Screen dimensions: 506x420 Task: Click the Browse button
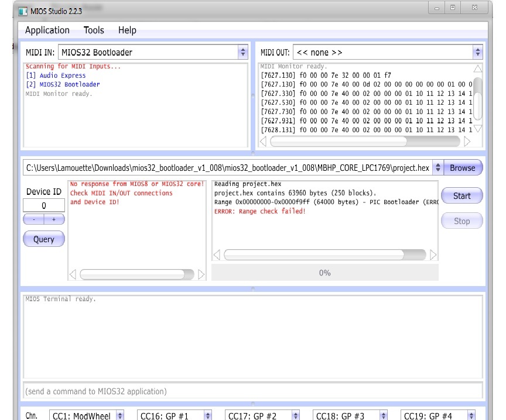pyautogui.click(x=462, y=168)
